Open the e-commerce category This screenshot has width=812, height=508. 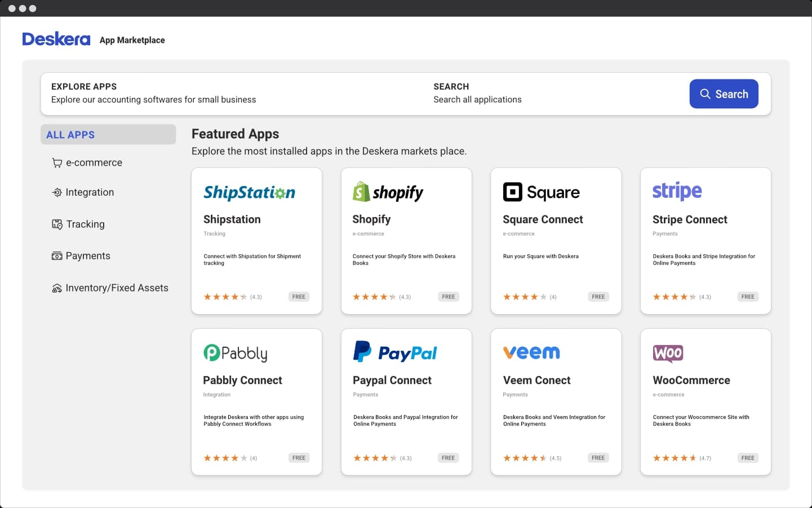point(94,163)
